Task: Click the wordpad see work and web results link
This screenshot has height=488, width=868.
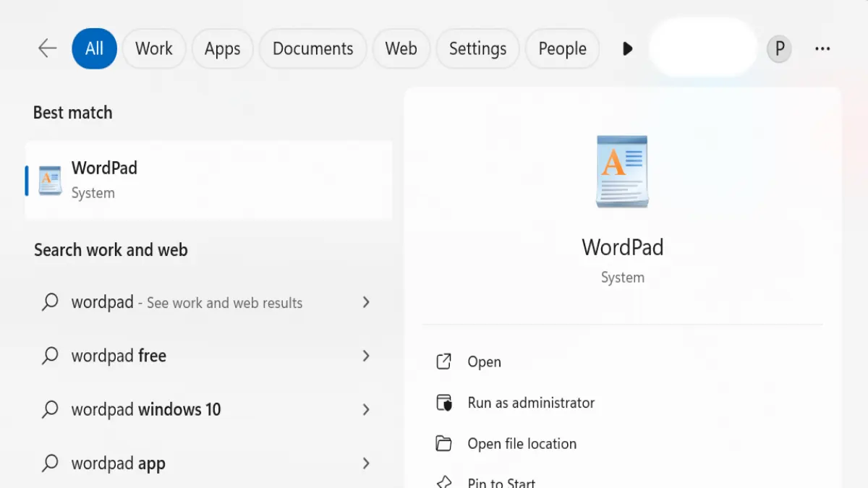Action: (187, 302)
